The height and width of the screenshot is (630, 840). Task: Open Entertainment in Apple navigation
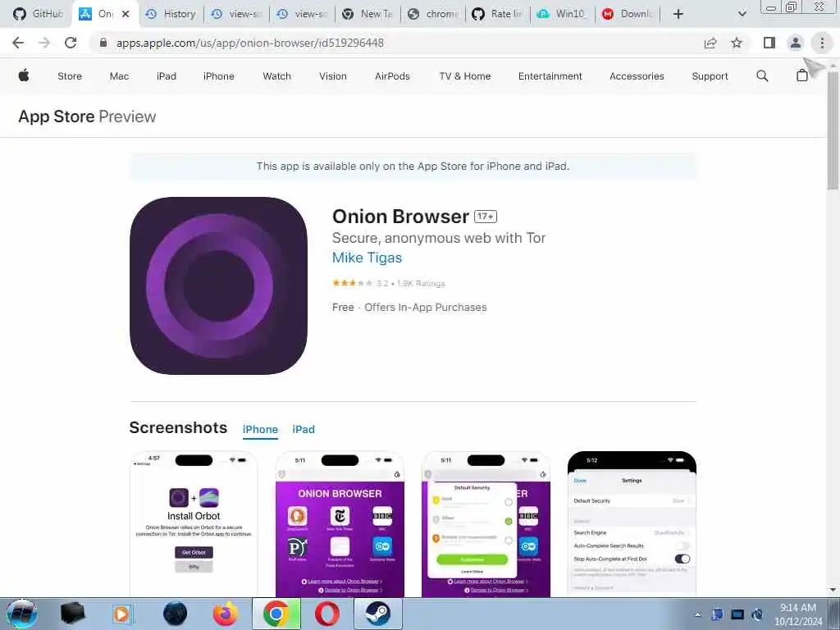pyautogui.click(x=550, y=76)
